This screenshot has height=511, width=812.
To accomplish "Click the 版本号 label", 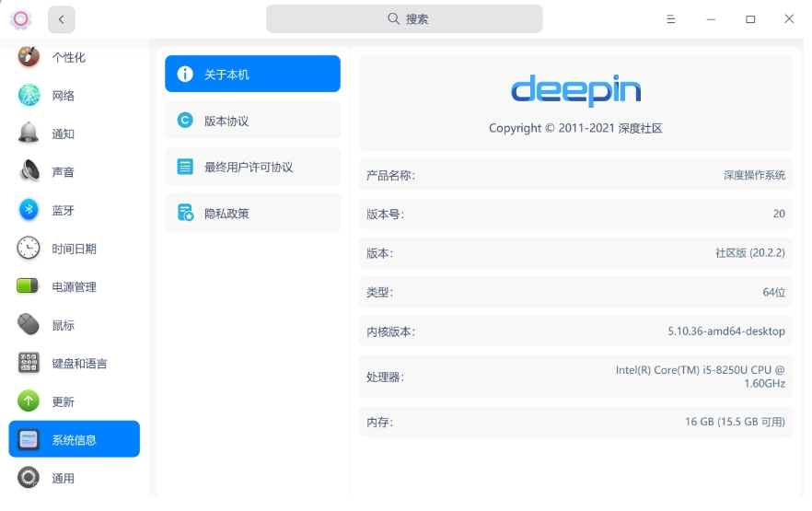I will (x=385, y=214).
